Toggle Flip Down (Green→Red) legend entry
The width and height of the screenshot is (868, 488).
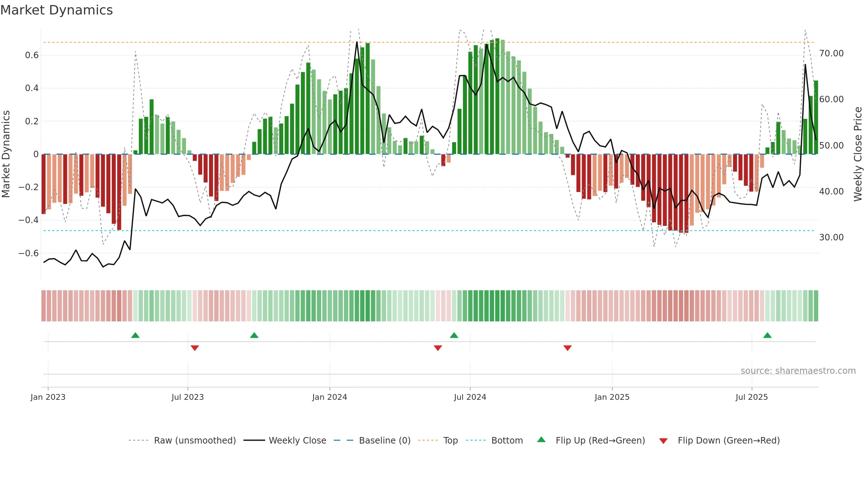tap(719, 440)
